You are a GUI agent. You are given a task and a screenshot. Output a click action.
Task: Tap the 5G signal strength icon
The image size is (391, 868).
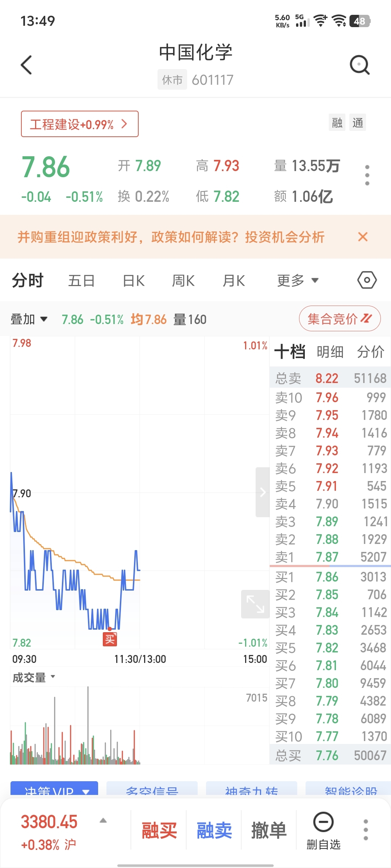click(302, 21)
